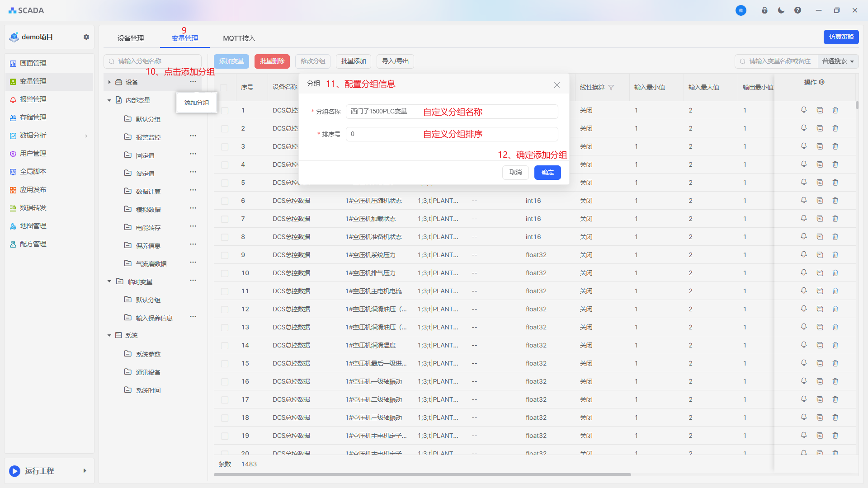Click the copy icon in row 12

point(820,309)
